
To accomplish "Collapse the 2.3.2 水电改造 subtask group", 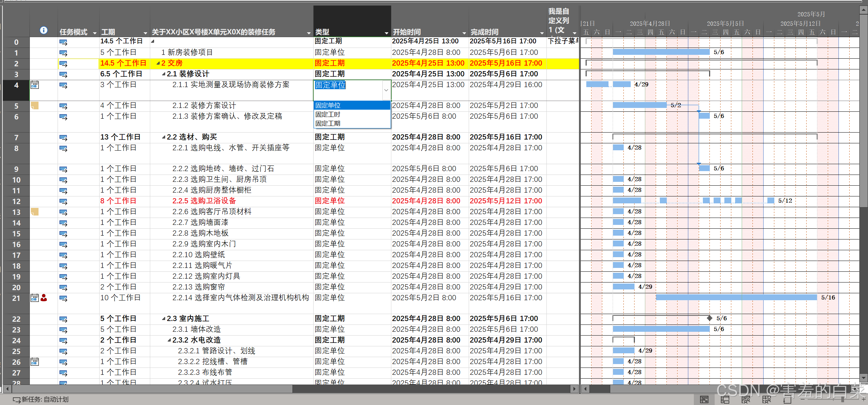I will point(169,340).
